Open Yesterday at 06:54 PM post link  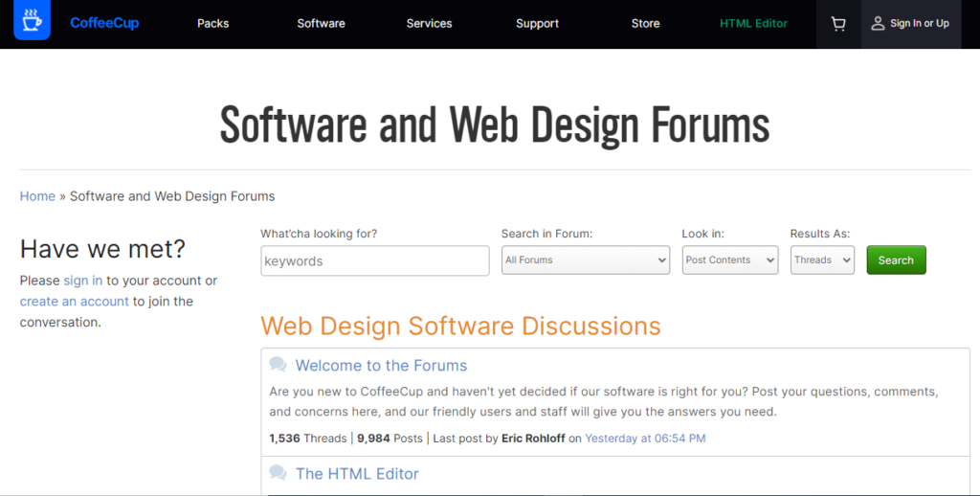[x=645, y=439]
